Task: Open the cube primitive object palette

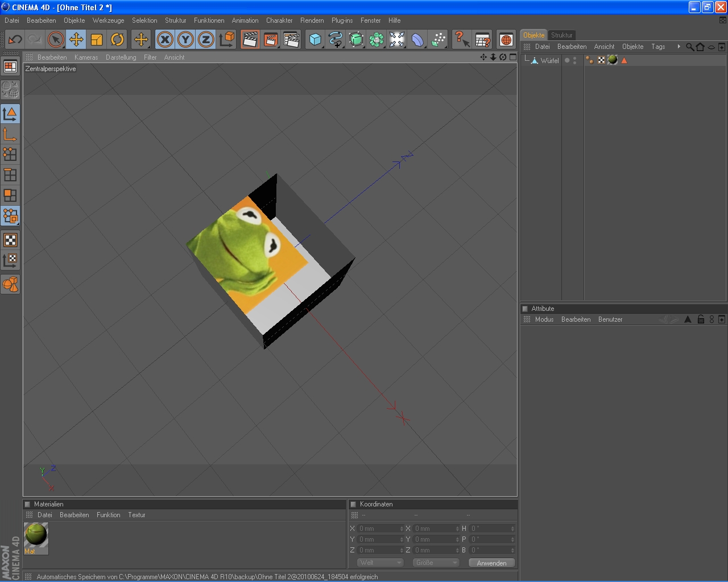Action: pyautogui.click(x=315, y=39)
